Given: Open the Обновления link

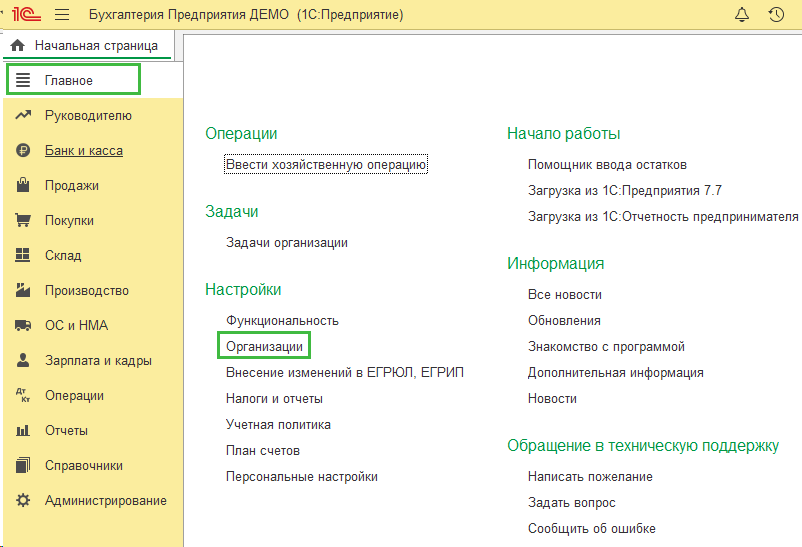Looking at the screenshot, I should click(x=564, y=321).
